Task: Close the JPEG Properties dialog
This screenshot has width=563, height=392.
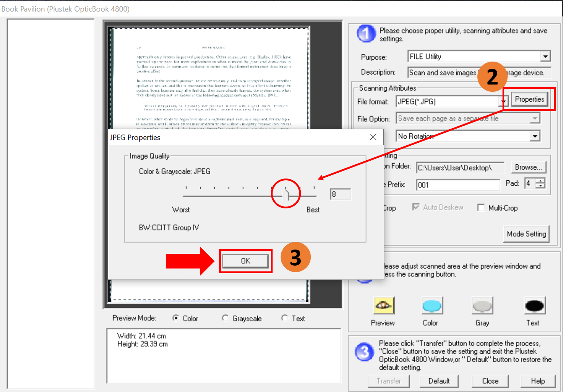Action: (x=373, y=137)
